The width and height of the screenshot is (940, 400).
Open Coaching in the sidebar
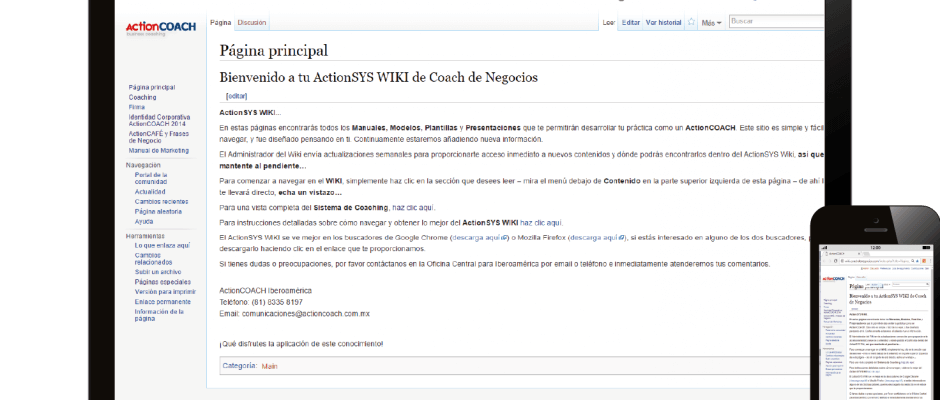point(143,97)
